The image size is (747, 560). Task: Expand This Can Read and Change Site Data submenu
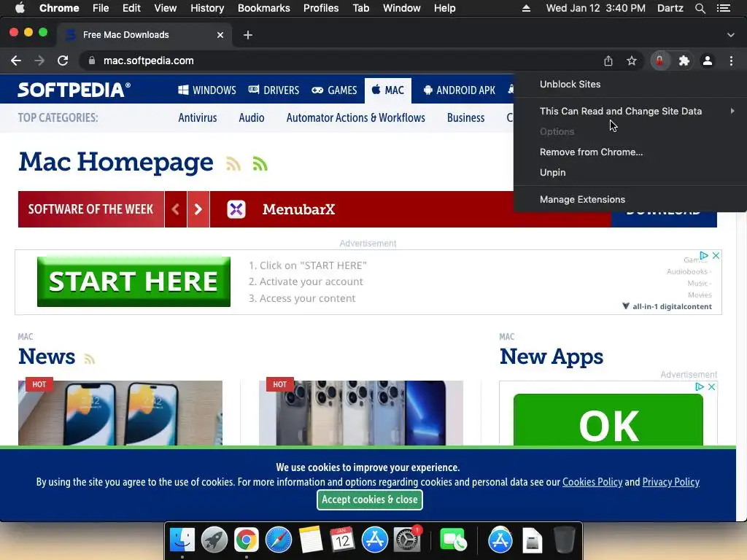(631, 111)
